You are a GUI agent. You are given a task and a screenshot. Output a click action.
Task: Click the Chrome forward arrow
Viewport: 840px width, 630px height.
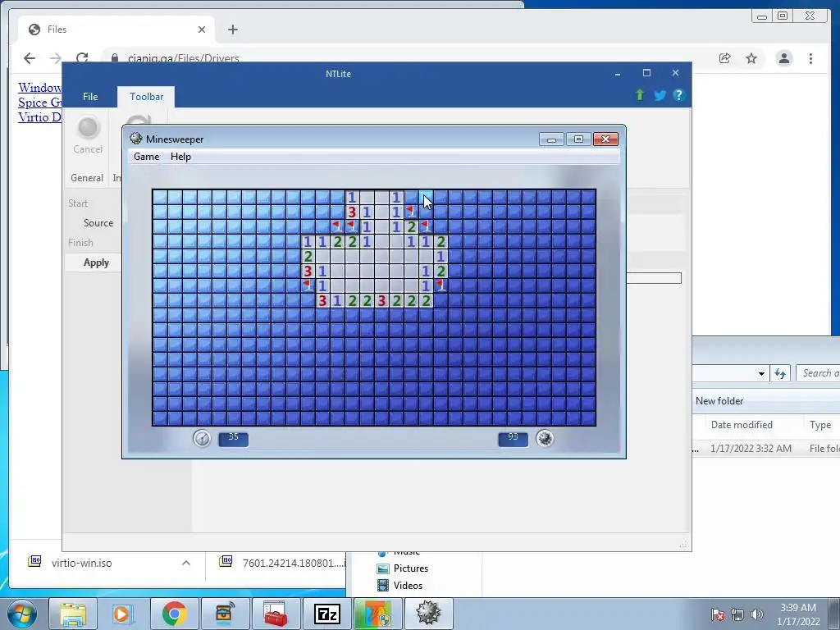pyautogui.click(x=56, y=58)
